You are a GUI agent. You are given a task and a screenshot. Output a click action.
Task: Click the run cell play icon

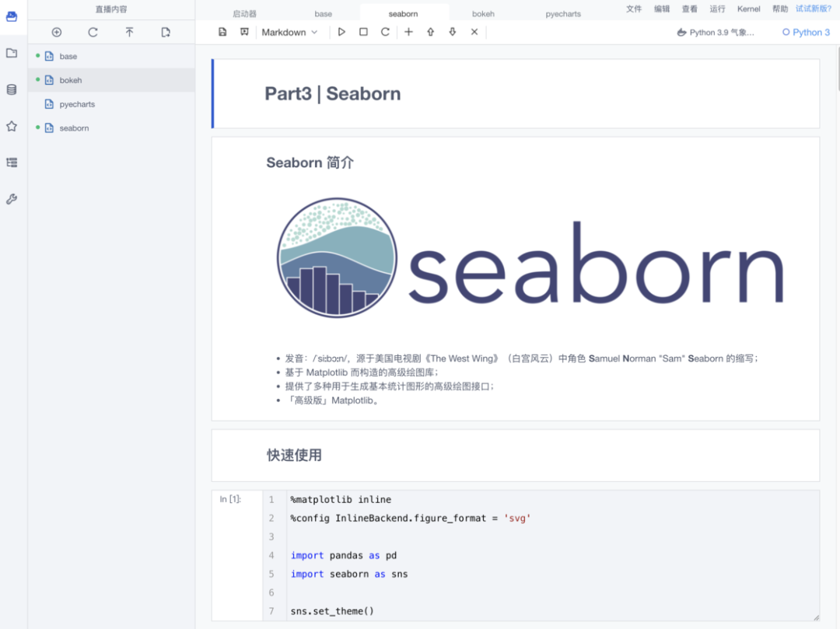point(341,32)
